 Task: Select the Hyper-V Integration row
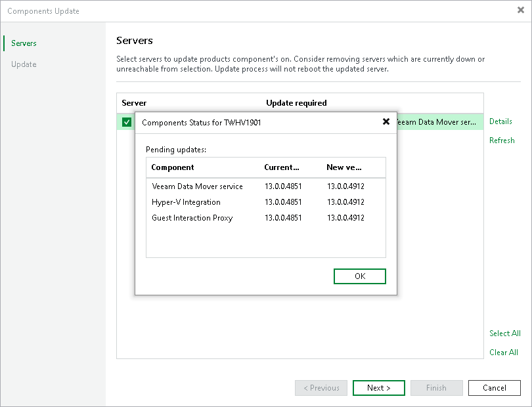click(x=265, y=202)
